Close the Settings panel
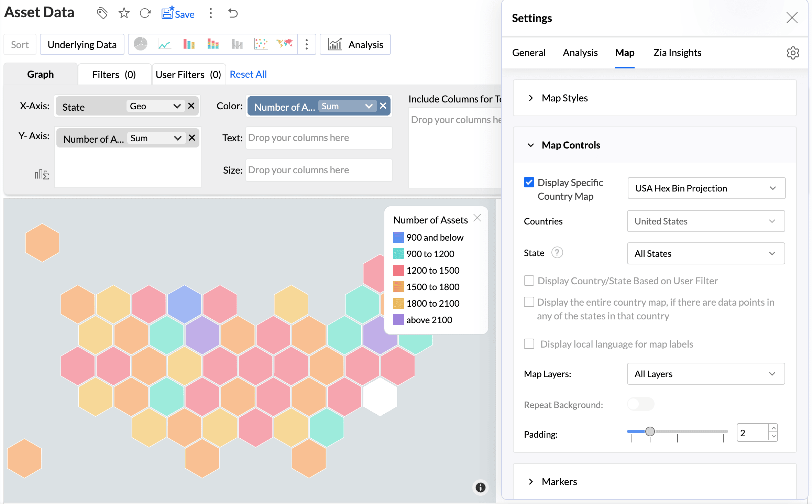The width and height of the screenshot is (812, 504). [x=792, y=18]
